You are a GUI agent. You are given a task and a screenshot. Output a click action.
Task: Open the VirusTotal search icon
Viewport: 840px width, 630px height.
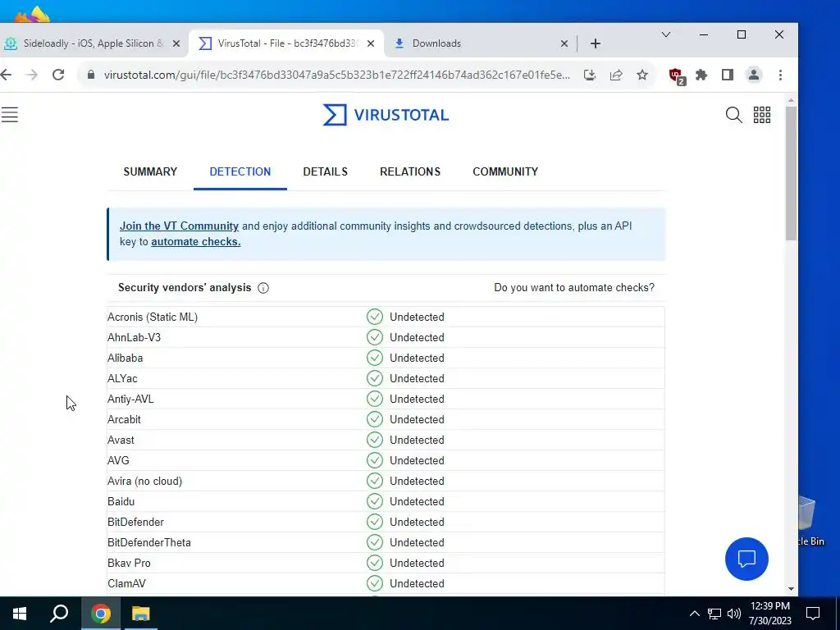(x=733, y=115)
